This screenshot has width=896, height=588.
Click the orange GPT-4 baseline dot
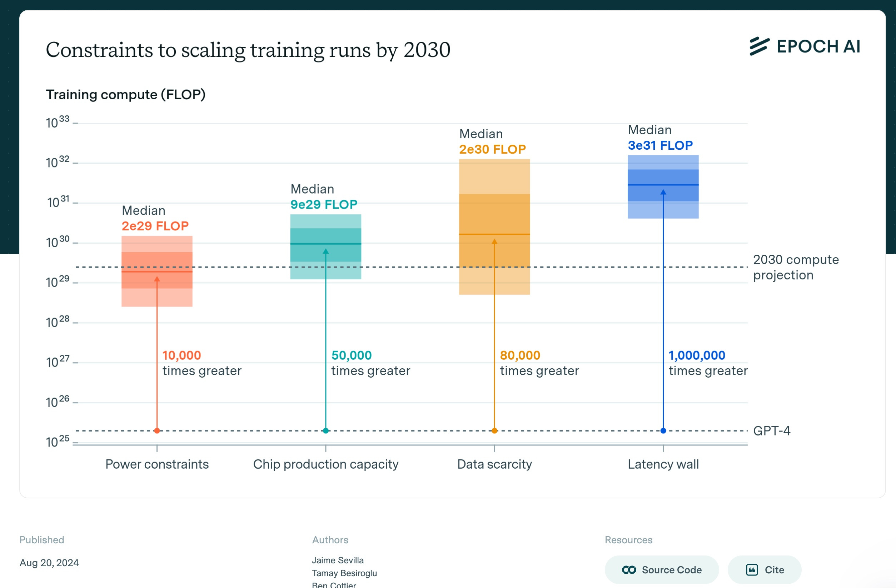(x=157, y=431)
